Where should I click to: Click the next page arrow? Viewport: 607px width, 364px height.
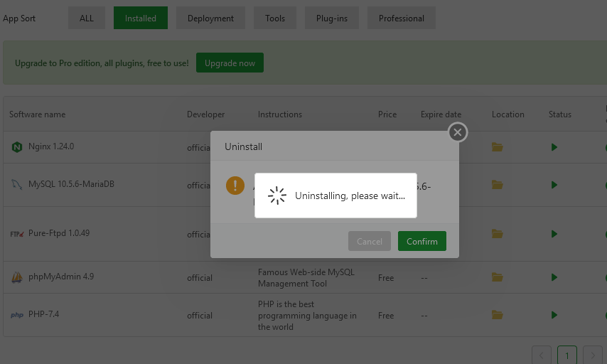pyautogui.click(x=592, y=355)
